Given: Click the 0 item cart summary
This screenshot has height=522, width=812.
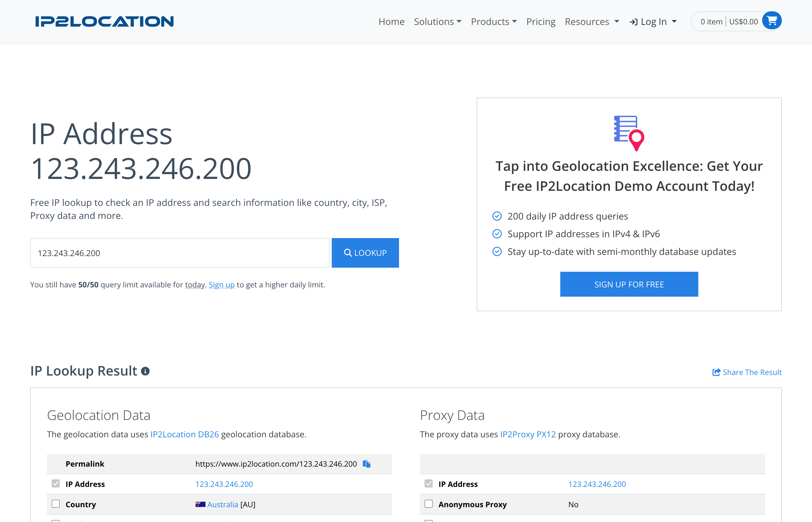Looking at the screenshot, I should tap(711, 22).
